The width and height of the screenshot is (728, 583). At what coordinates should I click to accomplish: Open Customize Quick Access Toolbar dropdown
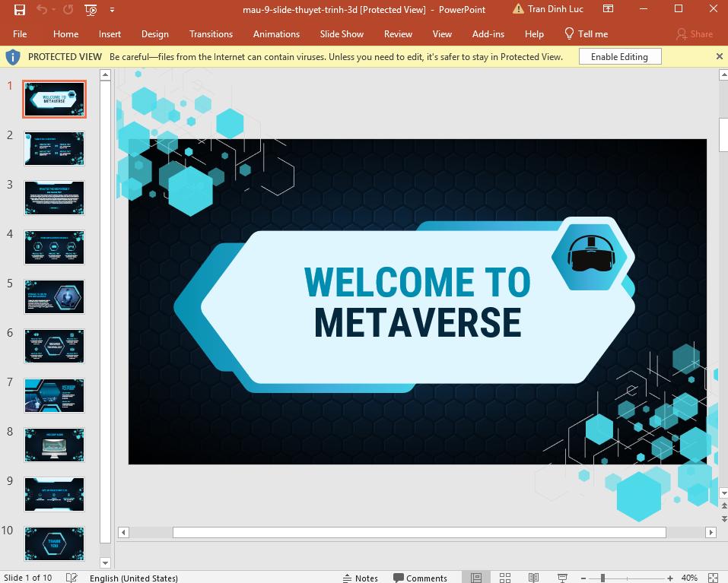pyautogui.click(x=111, y=10)
